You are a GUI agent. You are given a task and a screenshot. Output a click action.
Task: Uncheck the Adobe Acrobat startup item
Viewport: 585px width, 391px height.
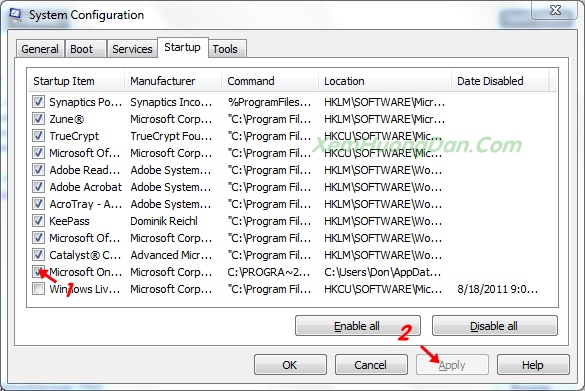click(38, 187)
